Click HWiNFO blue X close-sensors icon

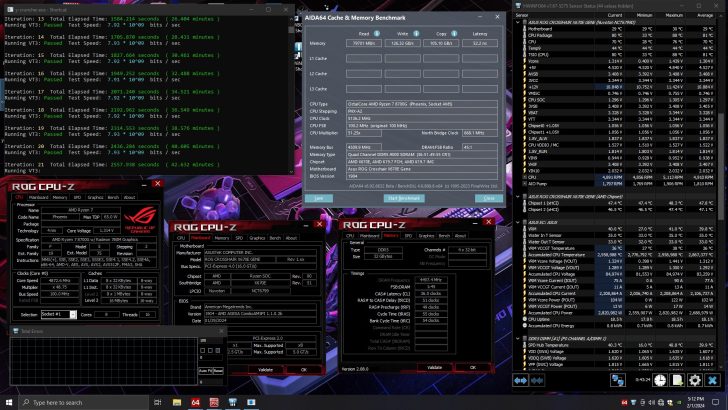(x=712, y=380)
